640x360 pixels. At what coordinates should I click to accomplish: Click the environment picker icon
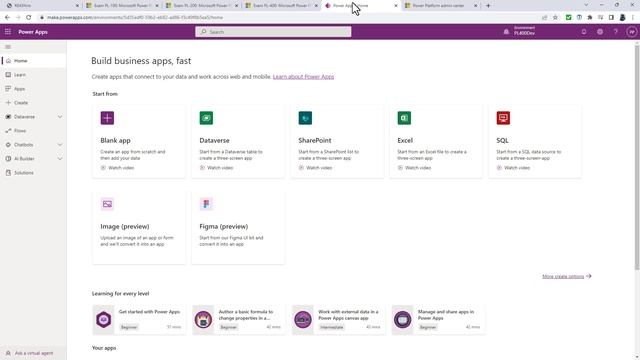pyautogui.click(x=506, y=32)
